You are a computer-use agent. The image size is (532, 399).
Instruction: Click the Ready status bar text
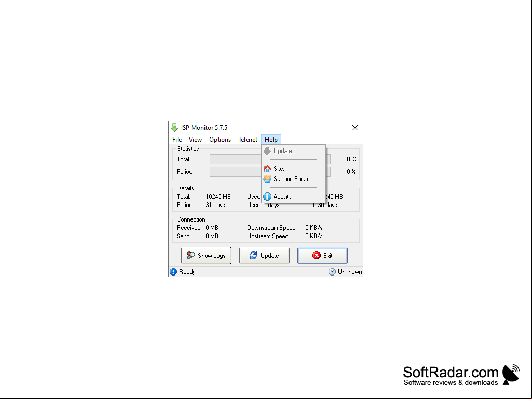pos(187,272)
